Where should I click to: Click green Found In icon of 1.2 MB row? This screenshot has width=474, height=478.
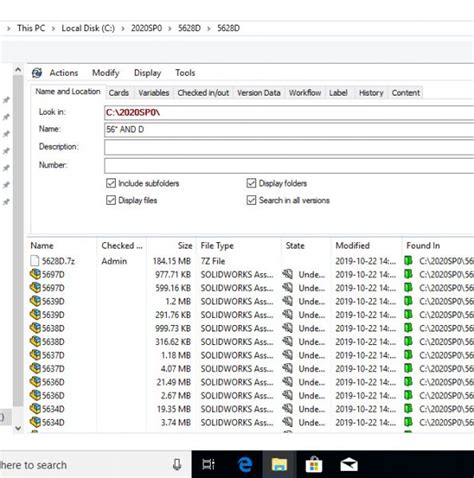click(408, 301)
